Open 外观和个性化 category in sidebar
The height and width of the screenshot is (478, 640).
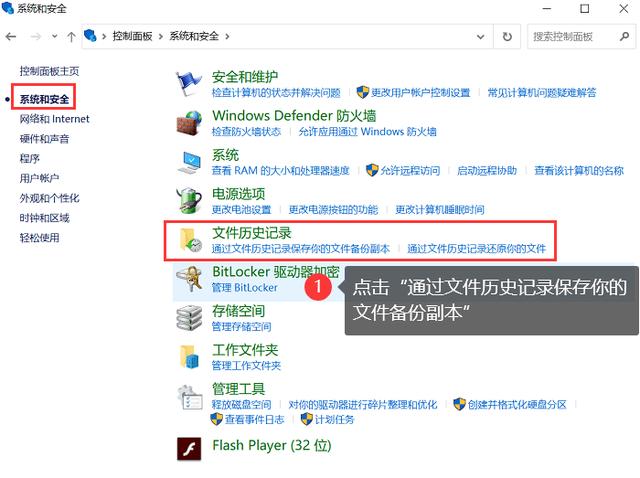(x=49, y=198)
